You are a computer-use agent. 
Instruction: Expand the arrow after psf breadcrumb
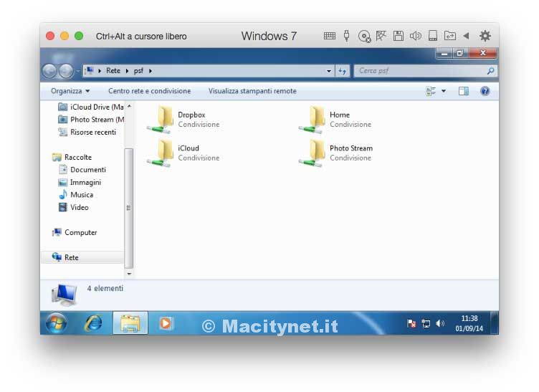tap(151, 71)
